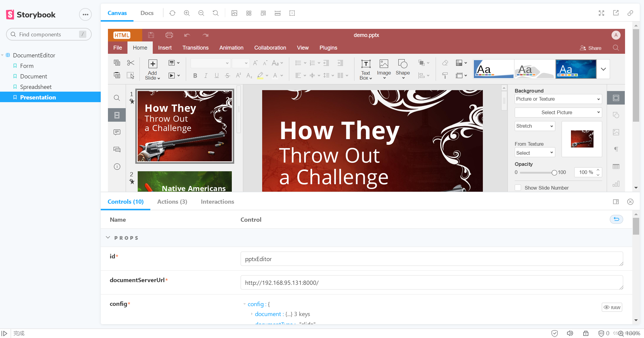Enable the Show Slide Number checkbox
644x338 pixels.
(x=518, y=188)
